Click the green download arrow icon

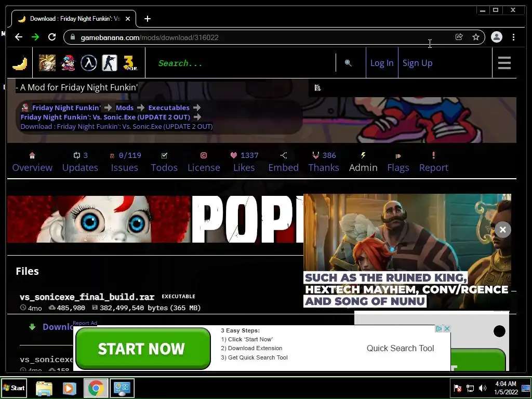[32, 327]
